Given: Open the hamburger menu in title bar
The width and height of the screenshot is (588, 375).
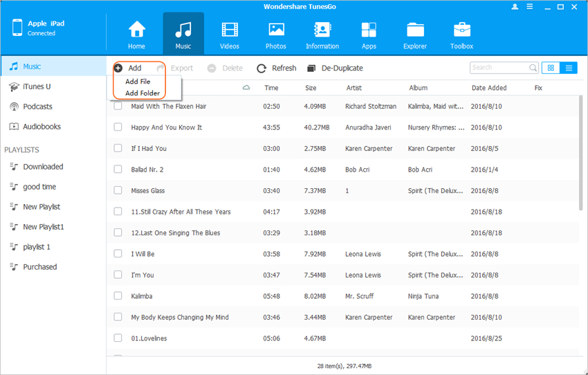Looking at the screenshot, I should point(531,6).
